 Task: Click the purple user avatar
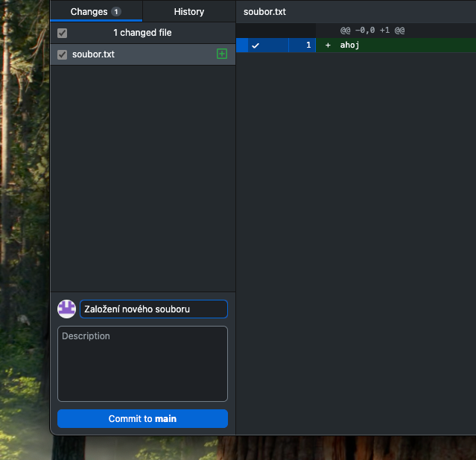(x=66, y=309)
